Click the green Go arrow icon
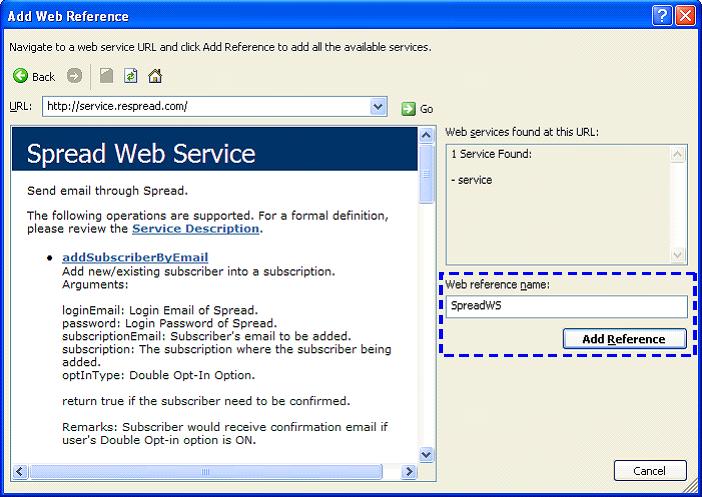 [408, 108]
